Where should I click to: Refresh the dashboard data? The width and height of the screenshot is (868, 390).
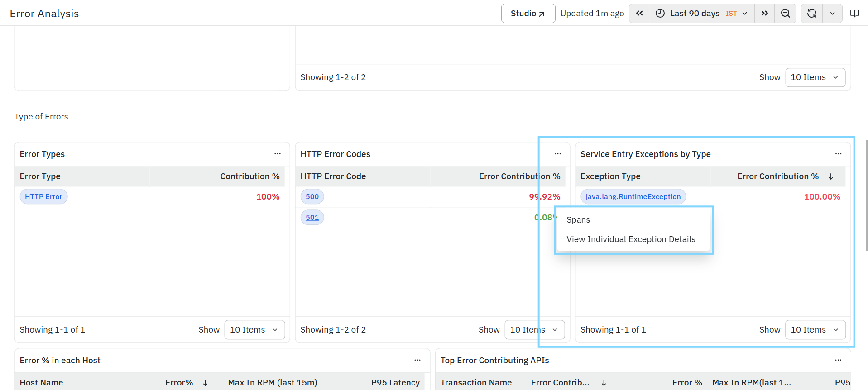click(x=812, y=14)
